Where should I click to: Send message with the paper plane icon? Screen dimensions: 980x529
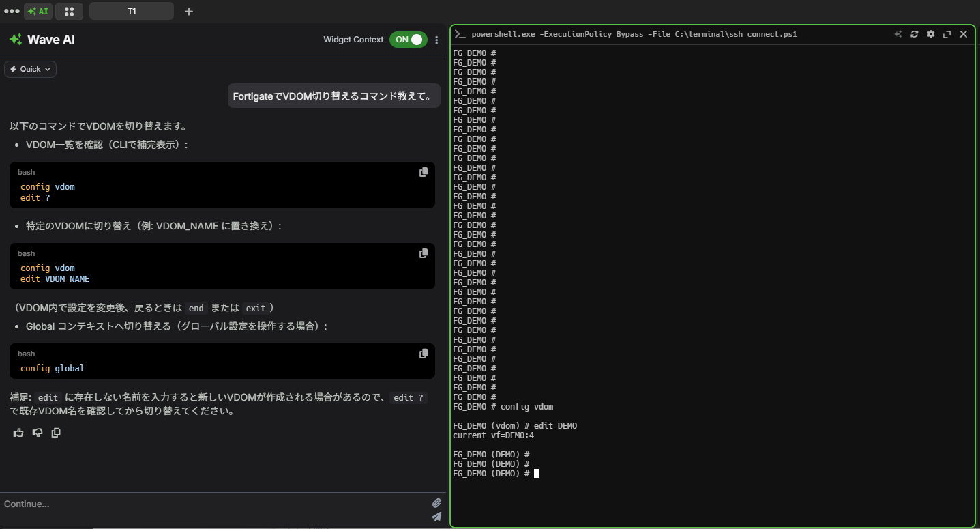coord(436,517)
